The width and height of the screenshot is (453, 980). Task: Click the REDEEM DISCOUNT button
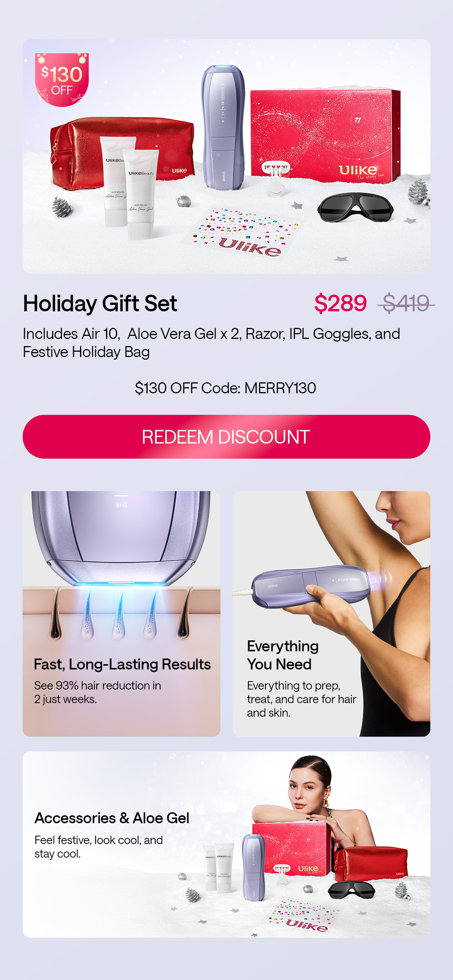click(x=226, y=436)
